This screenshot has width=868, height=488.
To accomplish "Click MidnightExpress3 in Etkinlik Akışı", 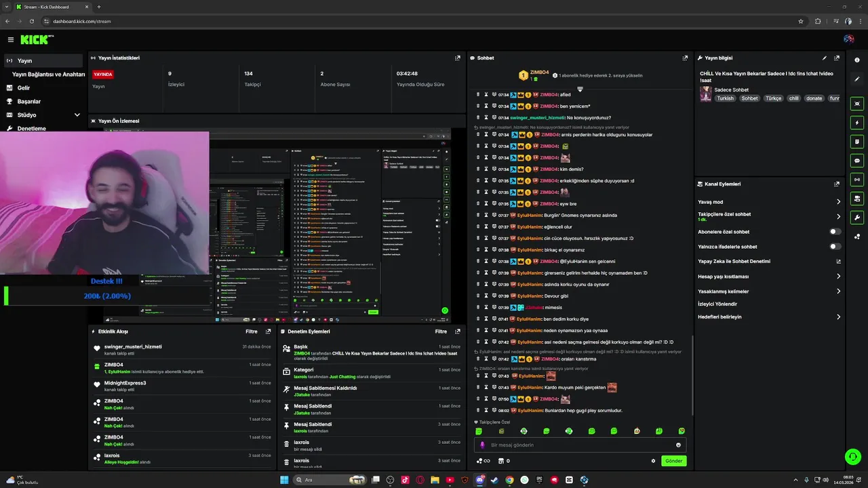I will pos(125,383).
